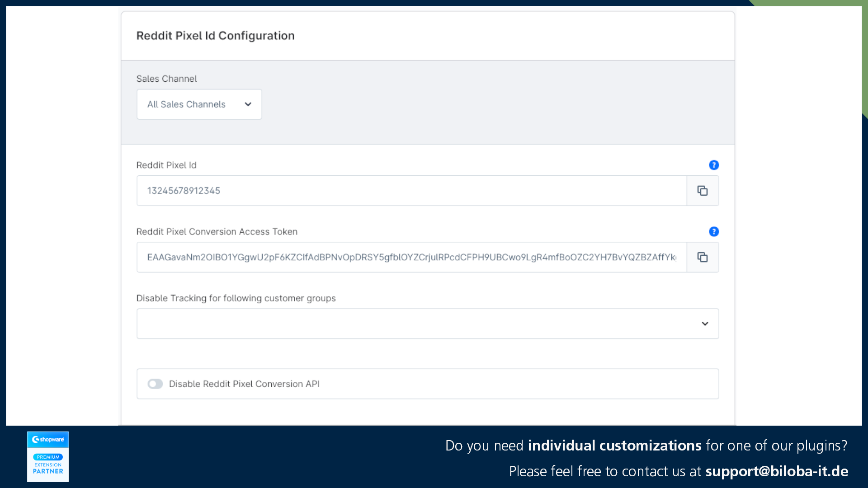
Task: Click the Disable Reddit Pixel Conversion API label
Action: point(244,384)
